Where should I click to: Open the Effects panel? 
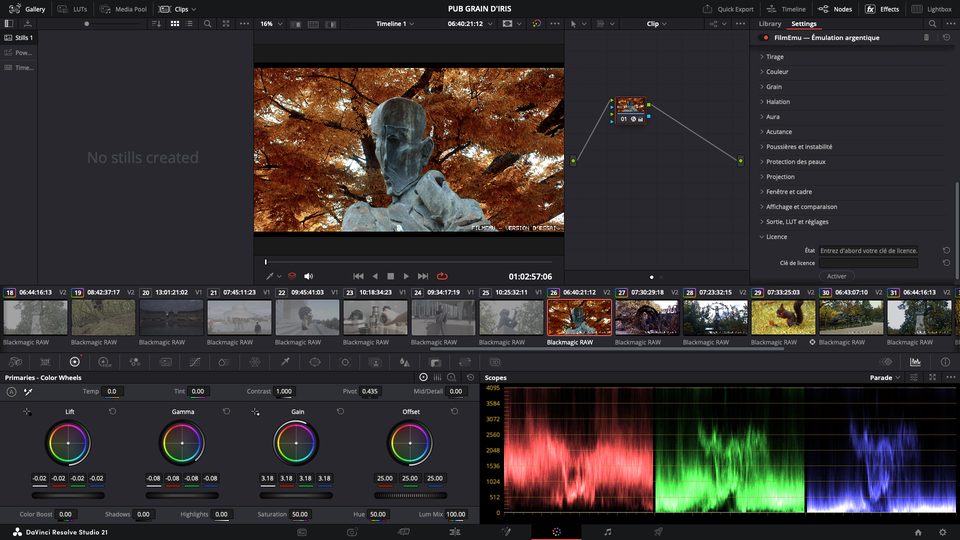[x=882, y=9]
